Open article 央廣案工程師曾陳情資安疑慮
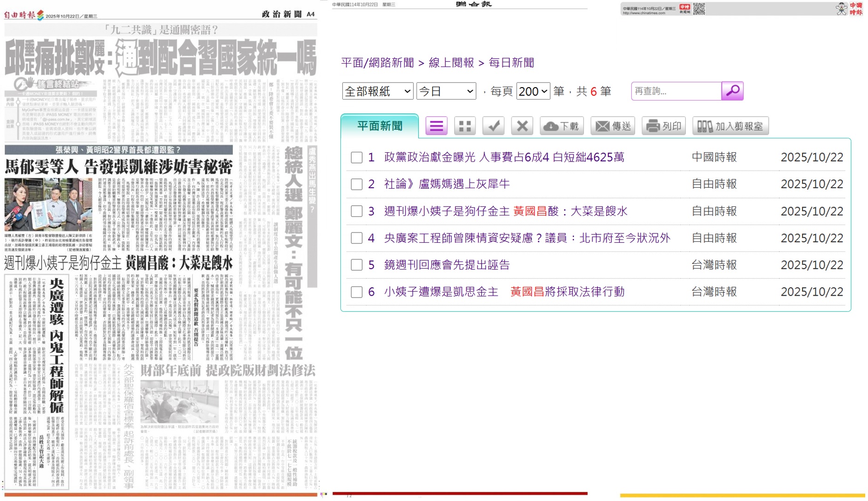Viewport: 868px width, 501px height. 527,238
